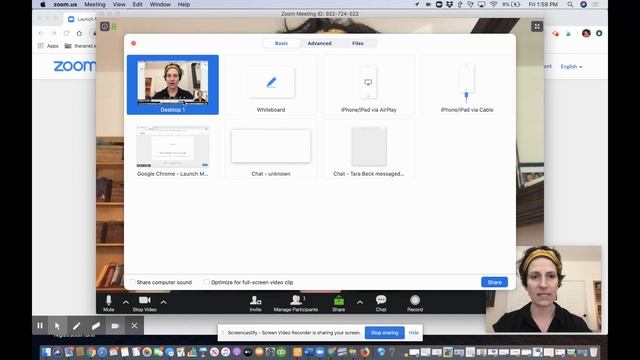Select iPhone/iPad via Cable option
Viewport: 640px width, 360px height.
467,84
